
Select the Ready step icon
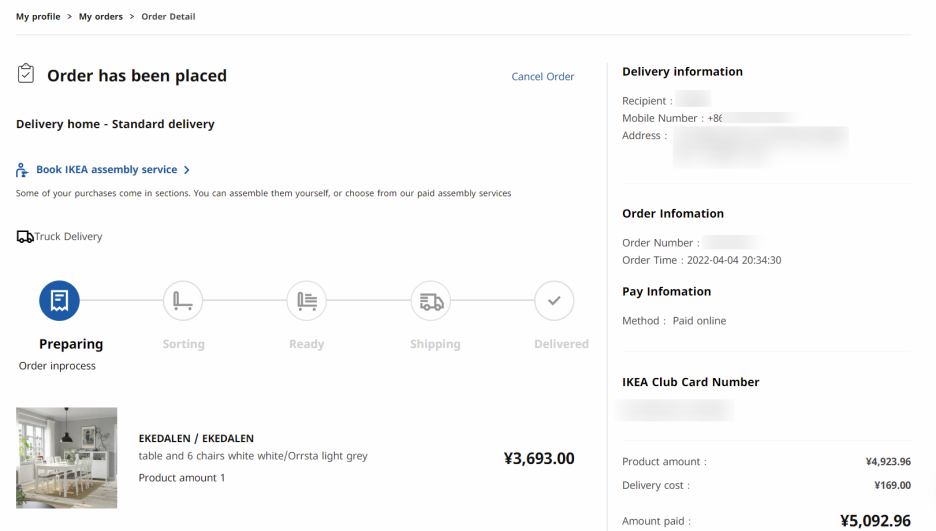[307, 301]
